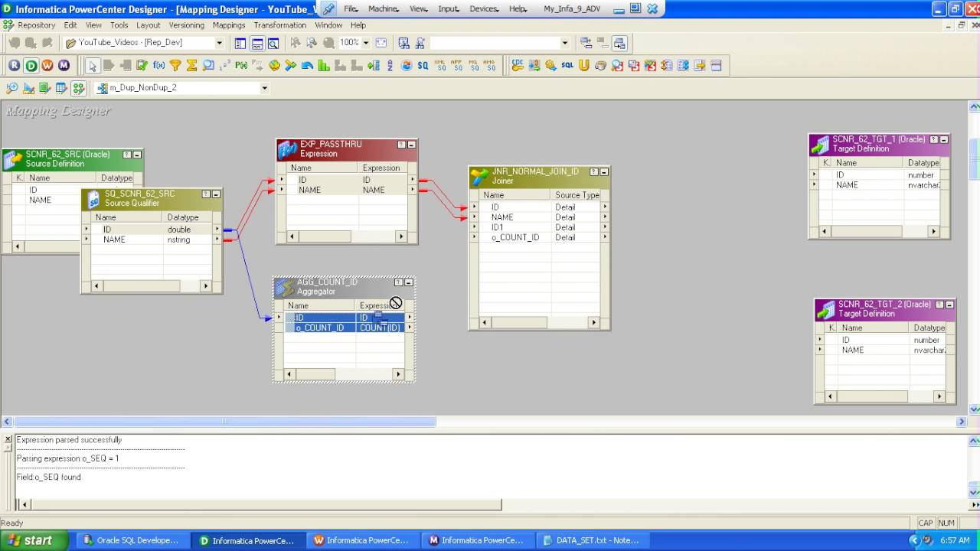This screenshot has height=551, width=980.
Task: Open the Mapplet Designer tool icon
Action: (61, 88)
